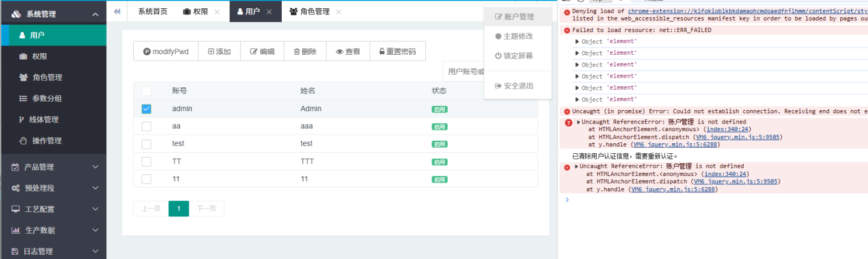Image resolution: width=868 pixels, height=259 pixels.
Task: Open last VM6 jquery.min.js:5:6288 link
Action: [x=674, y=189]
